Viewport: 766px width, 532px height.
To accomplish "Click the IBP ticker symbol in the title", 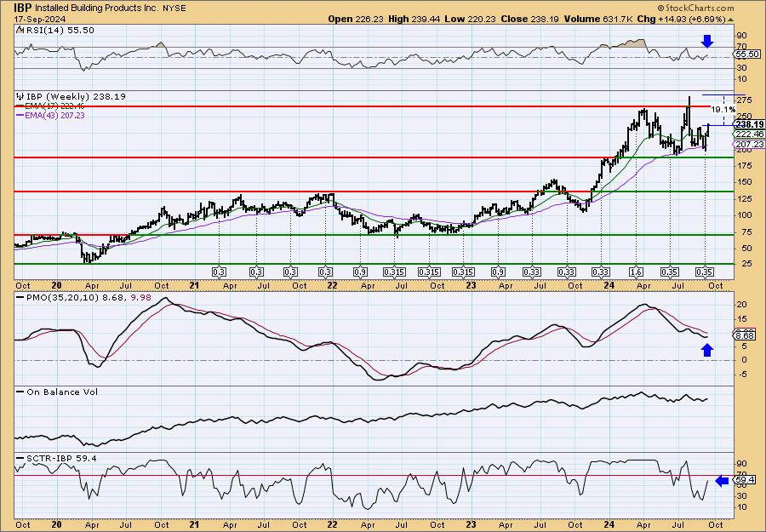I will 20,8.
